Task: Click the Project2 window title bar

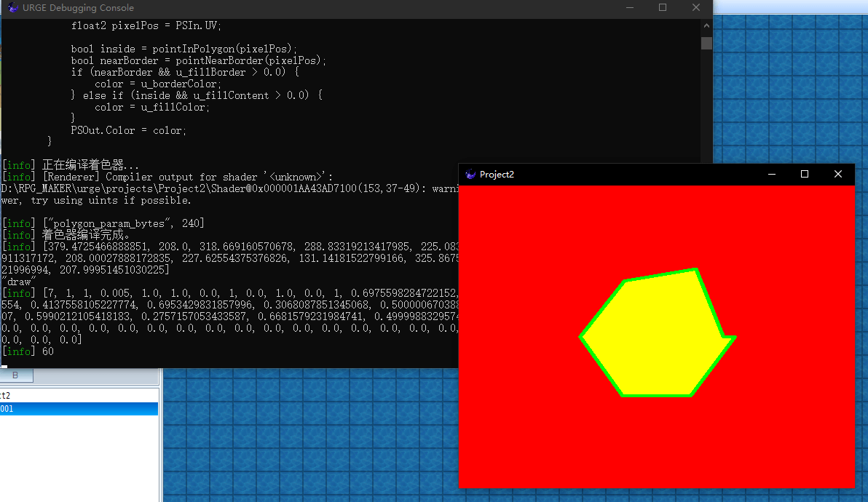Action: click(619, 175)
